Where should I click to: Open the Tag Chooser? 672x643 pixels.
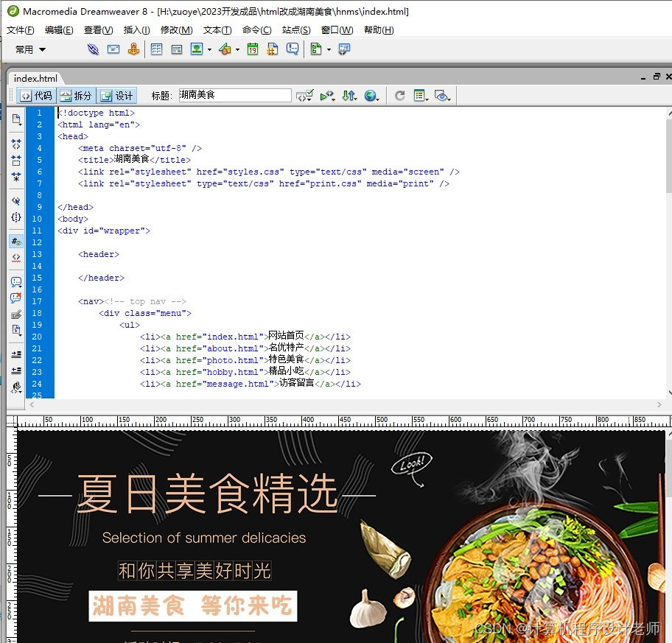click(344, 49)
